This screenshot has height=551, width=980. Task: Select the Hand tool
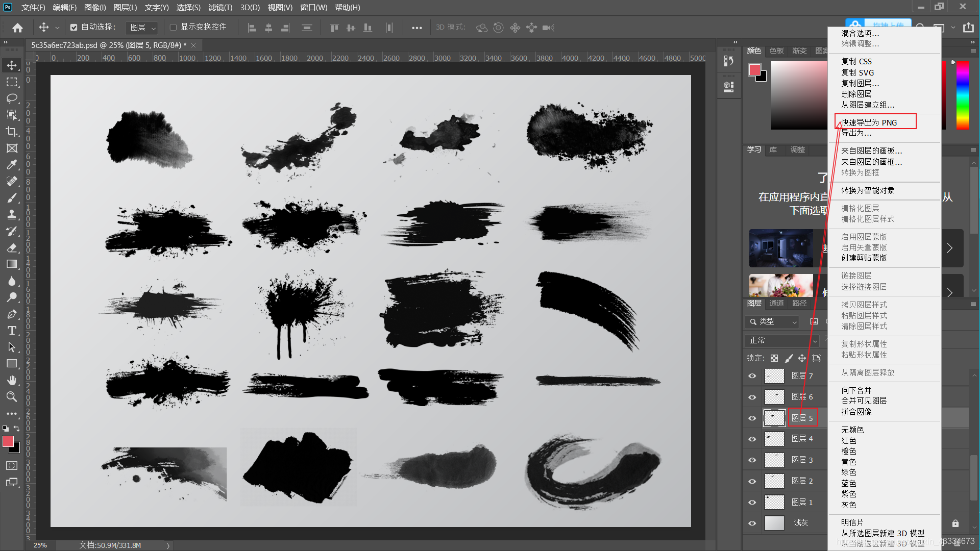(x=12, y=380)
